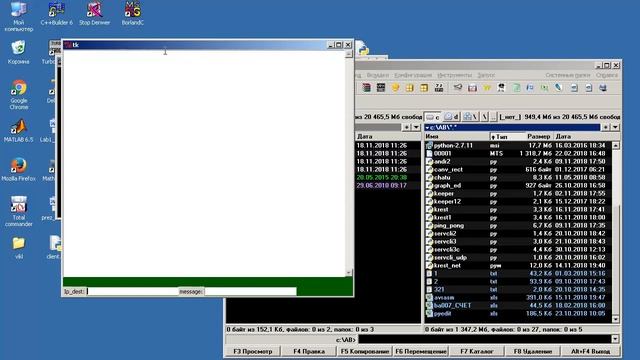Open right panel directory history dropdown arrow
Image resolution: width=640 pixels, height=360 pixels.
615,127
